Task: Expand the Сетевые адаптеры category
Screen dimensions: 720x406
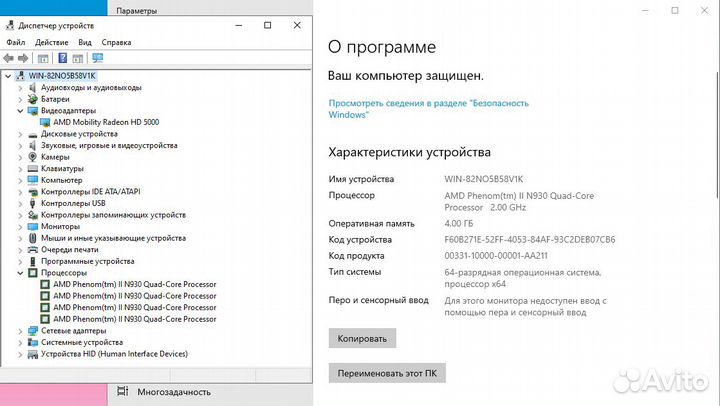Action: click(20, 331)
